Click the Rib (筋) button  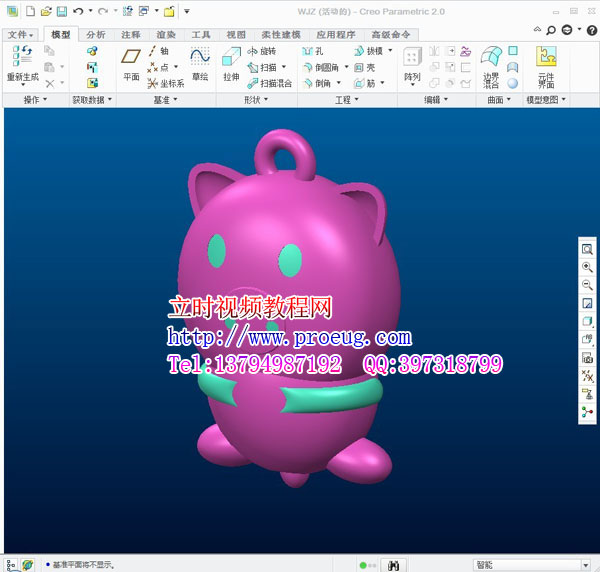tap(365, 83)
